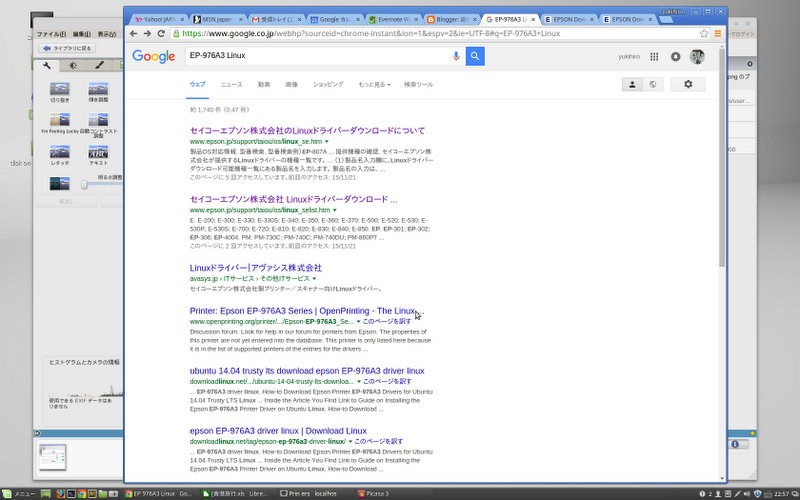Bookmark this page with star icon
This screenshot has width=800, height=500.
pyautogui.click(x=704, y=34)
